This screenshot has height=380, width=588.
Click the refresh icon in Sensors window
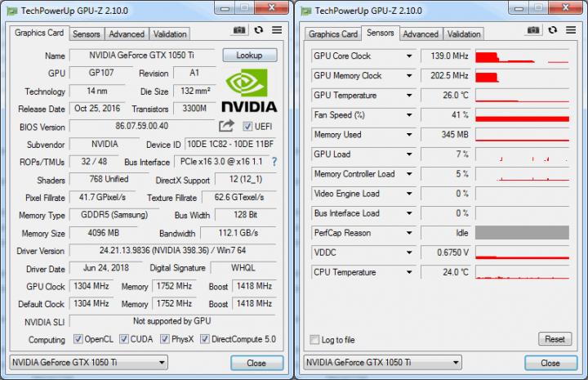(552, 30)
